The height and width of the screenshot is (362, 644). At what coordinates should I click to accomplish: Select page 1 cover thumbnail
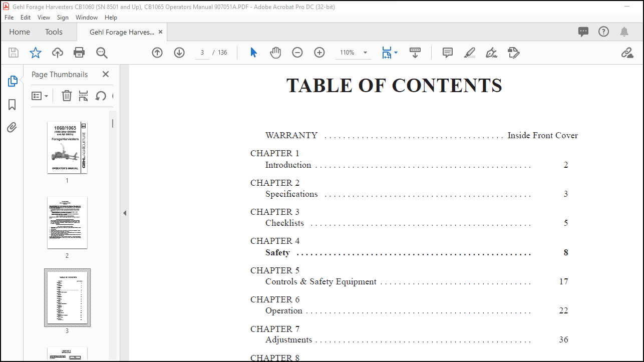point(67,147)
